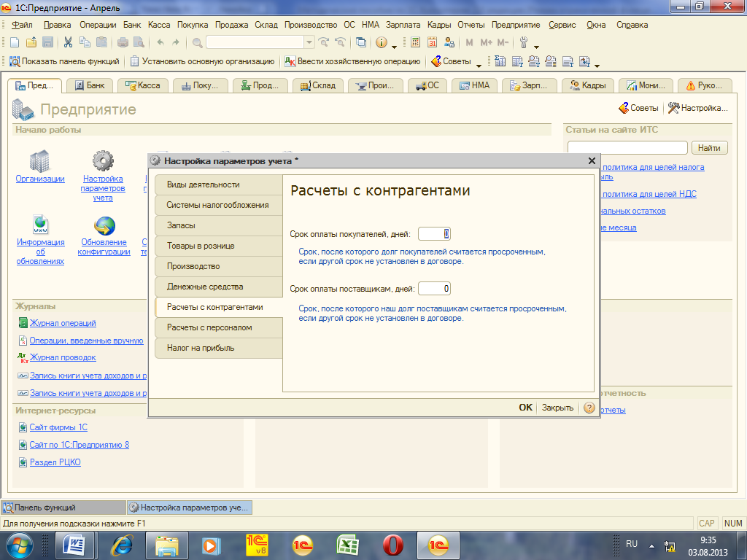Click the Find next icon
This screenshot has width=747, height=560.
tap(323, 42)
